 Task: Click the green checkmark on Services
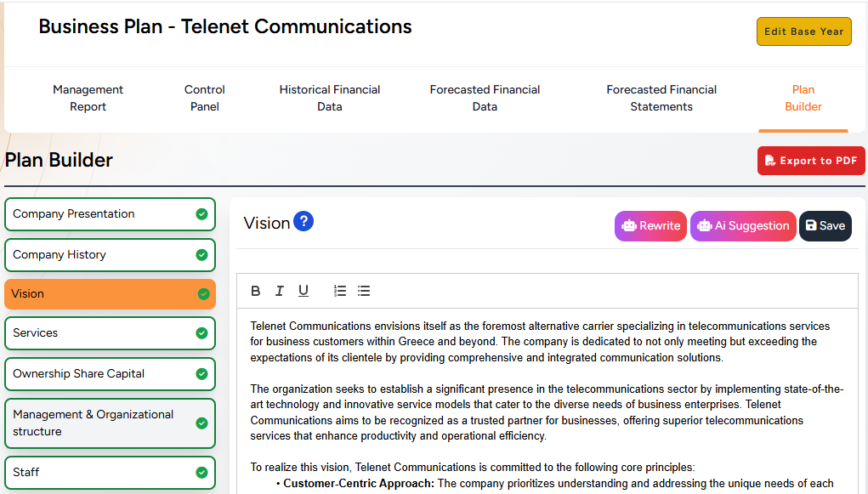[202, 332]
